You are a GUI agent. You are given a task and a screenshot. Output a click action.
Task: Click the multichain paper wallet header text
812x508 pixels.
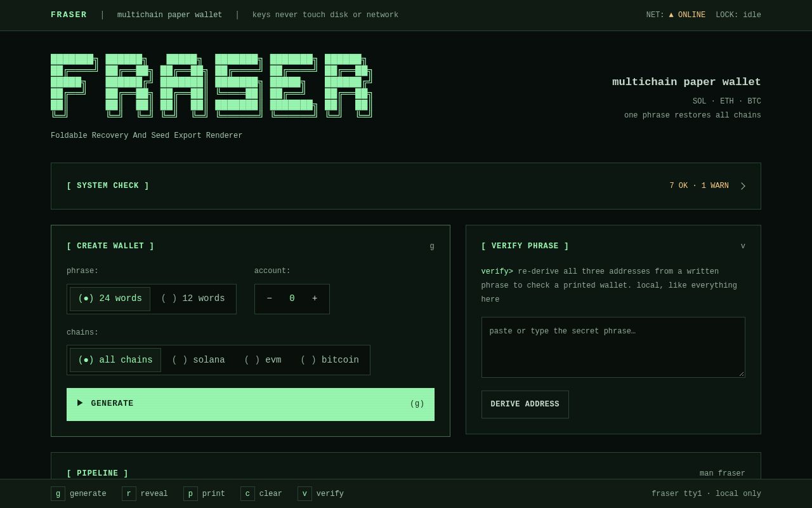coord(169,15)
